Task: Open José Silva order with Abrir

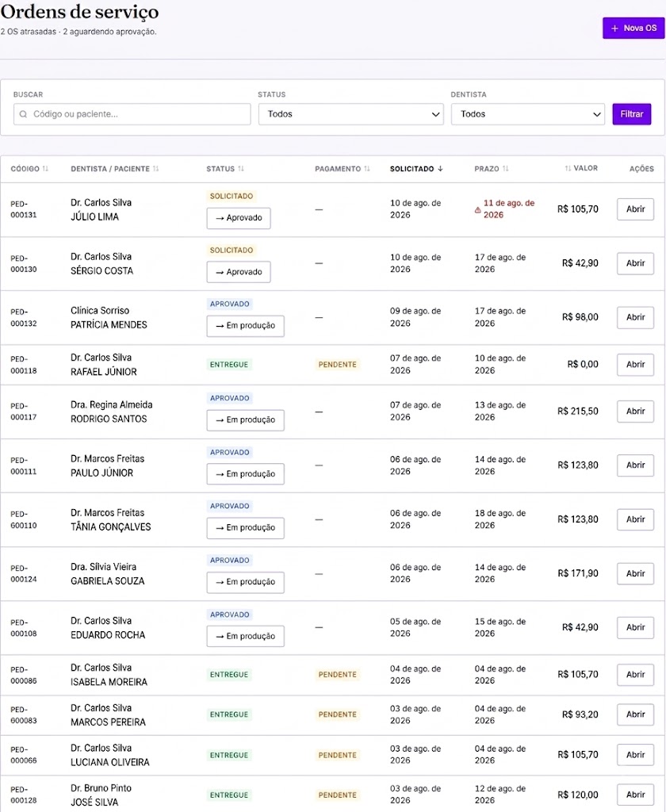Action: 635,795
